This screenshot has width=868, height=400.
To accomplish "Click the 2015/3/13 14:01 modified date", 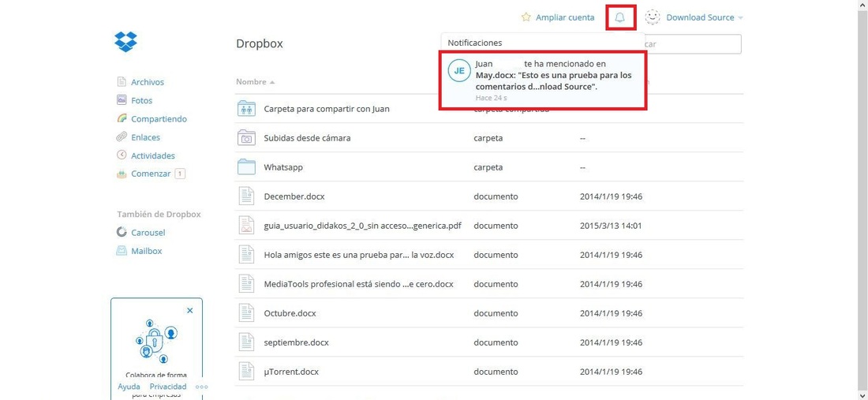I will click(611, 226).
